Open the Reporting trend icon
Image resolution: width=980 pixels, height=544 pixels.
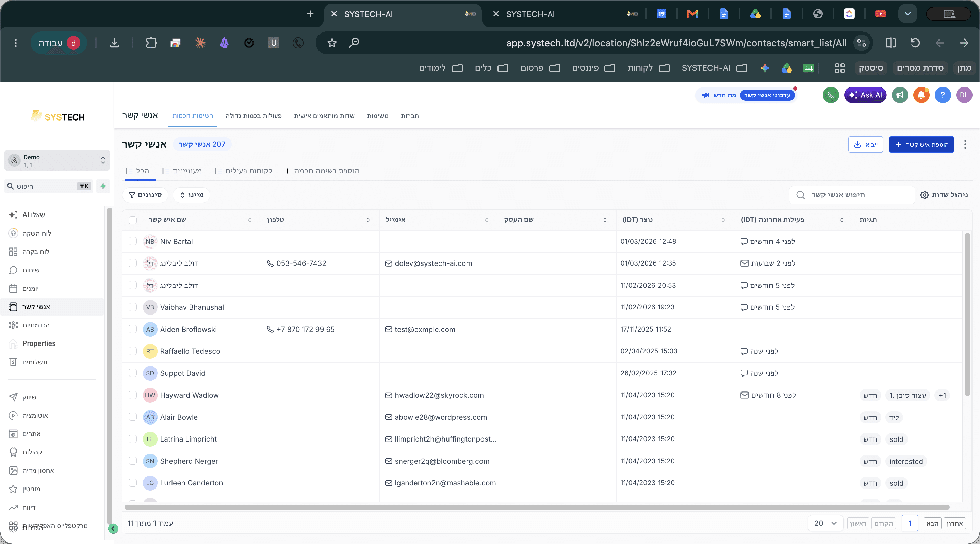tap(13, 508)
